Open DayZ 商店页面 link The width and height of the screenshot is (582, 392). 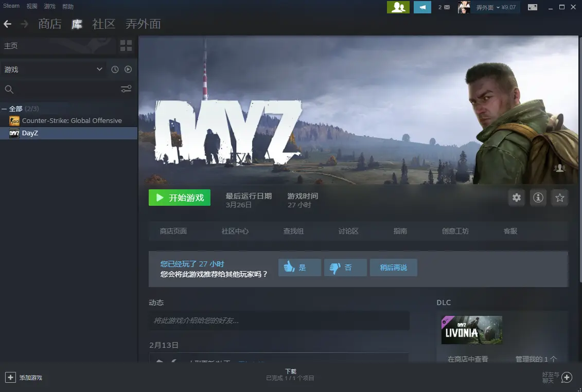173,231
